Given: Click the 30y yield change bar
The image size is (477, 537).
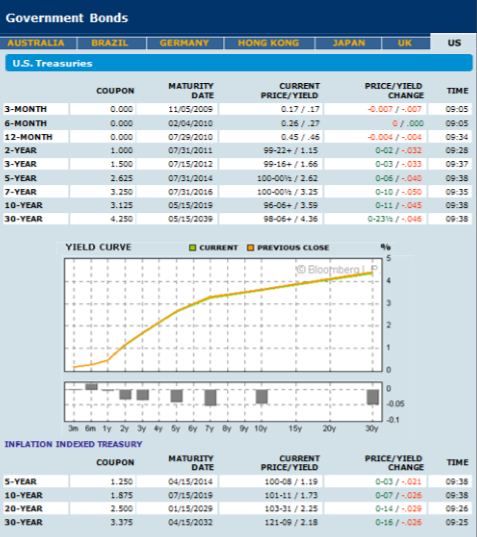Looking at the screenshot, I should [373, 397].
